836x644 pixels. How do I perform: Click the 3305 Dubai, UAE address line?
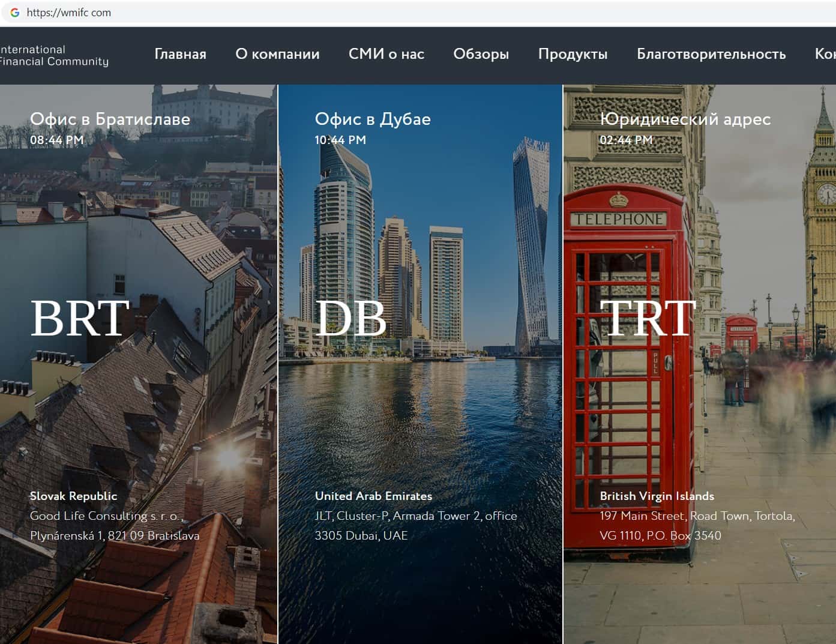[361, 535]
